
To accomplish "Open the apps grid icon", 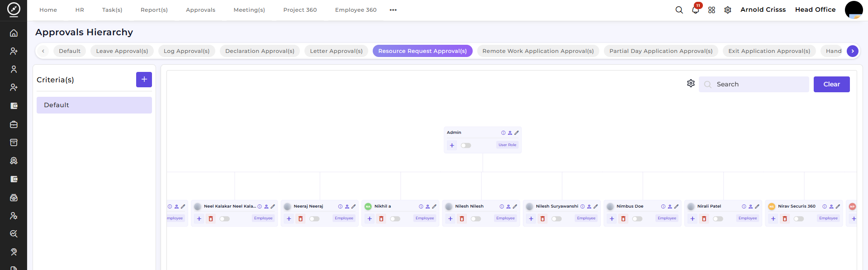I will (x=711, y=10).
